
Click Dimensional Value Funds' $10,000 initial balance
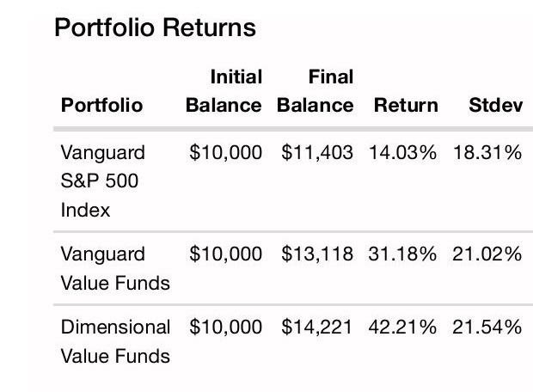click(x=225, y=328)
